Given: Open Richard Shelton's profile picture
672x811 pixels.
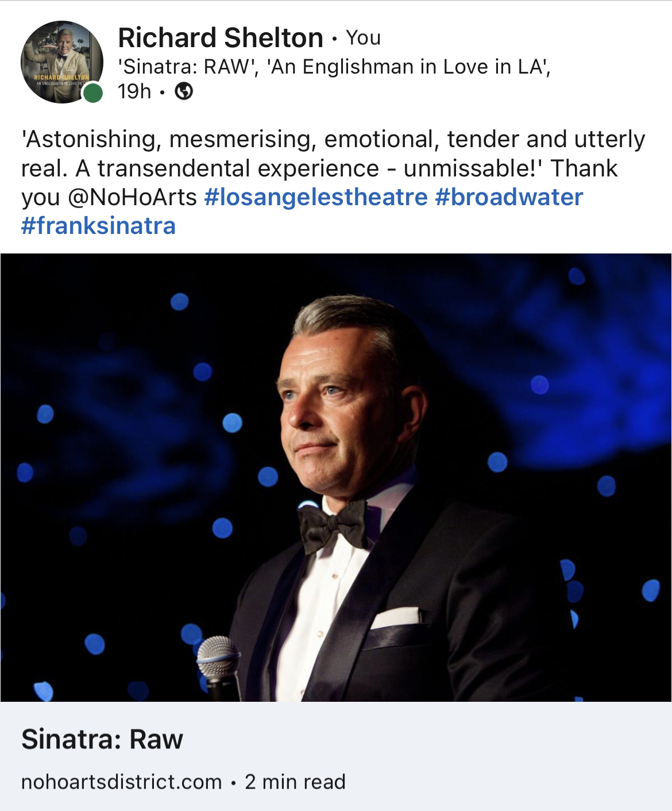Looking at the screenshot, I should coord(61,62).
